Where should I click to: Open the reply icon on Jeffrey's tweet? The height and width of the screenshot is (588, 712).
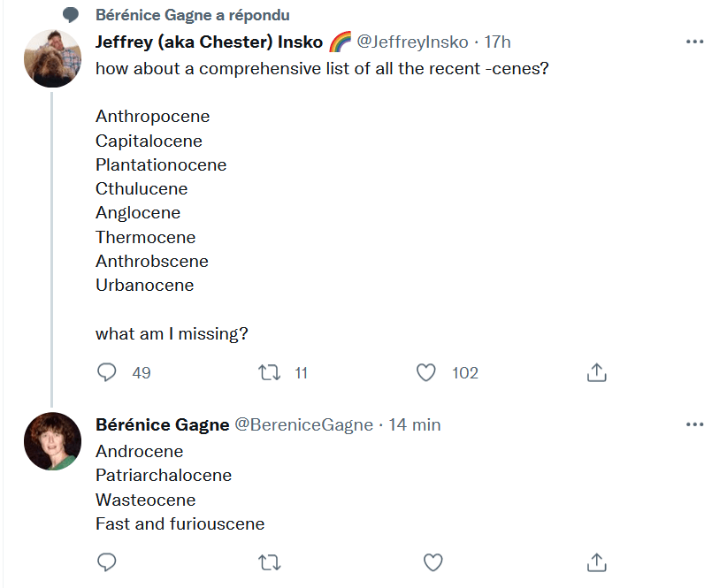click(106, 372)
